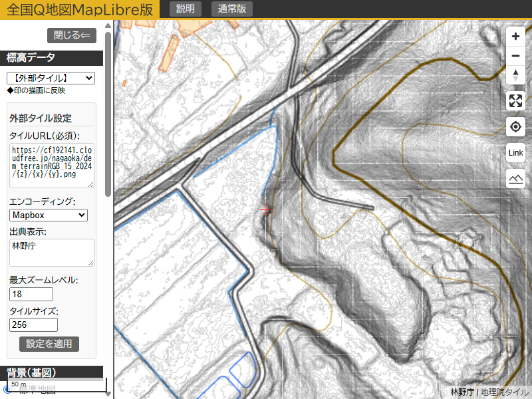Zoom in on the map

(515, 37)
